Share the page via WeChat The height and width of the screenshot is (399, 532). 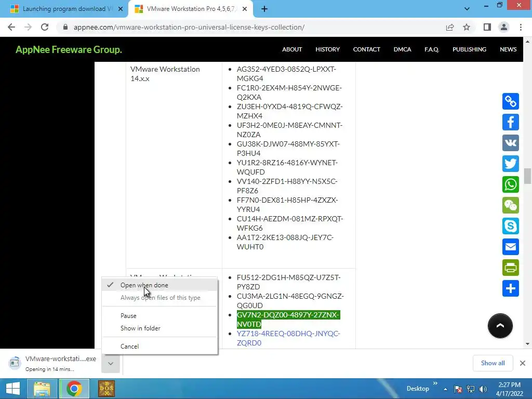[511, 205]
